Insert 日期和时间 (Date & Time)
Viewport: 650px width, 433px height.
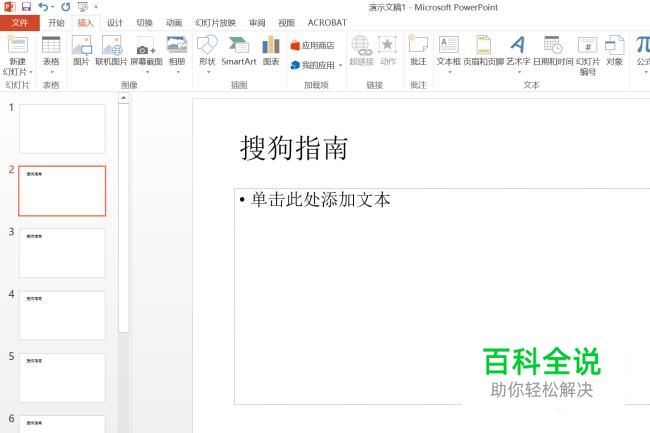tap(553, 50)
